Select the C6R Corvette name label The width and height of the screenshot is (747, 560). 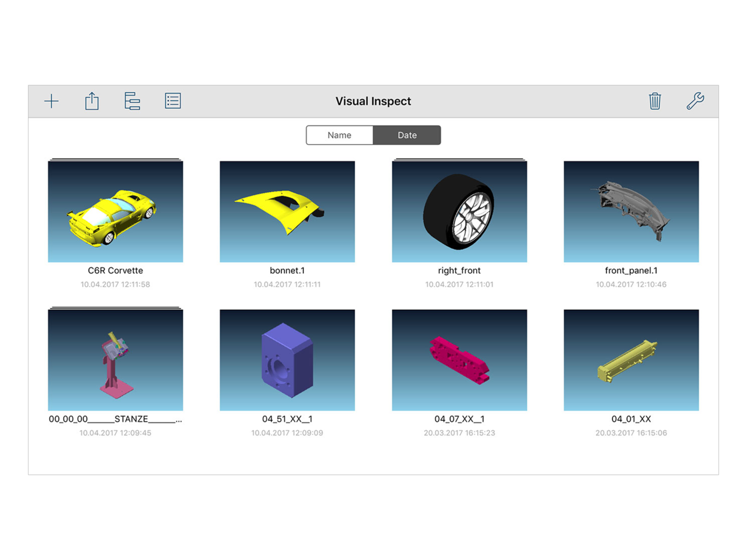[x=115, y=270]
